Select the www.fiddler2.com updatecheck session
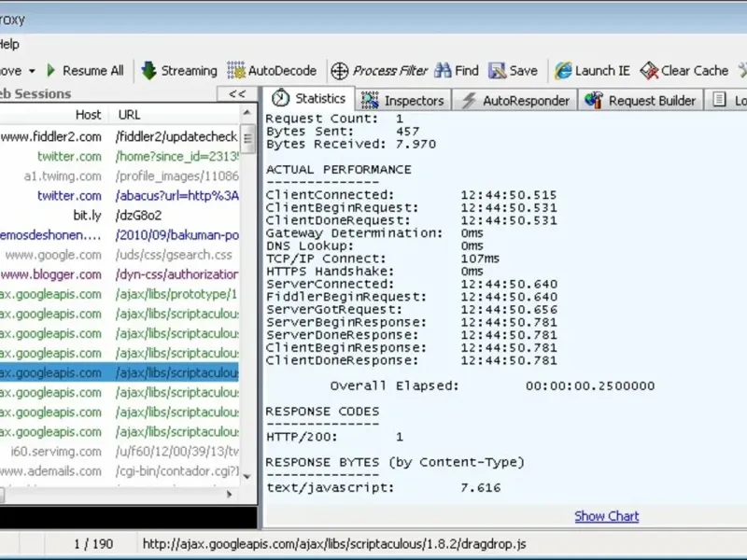 120,136
